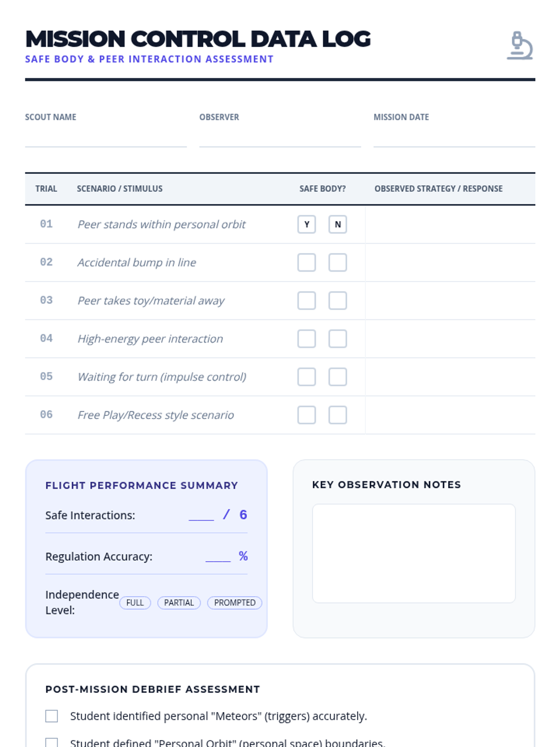The image size is (560, 747).
Task: Tick first box for High-energy peer interaction
Action: coord(307,339)
